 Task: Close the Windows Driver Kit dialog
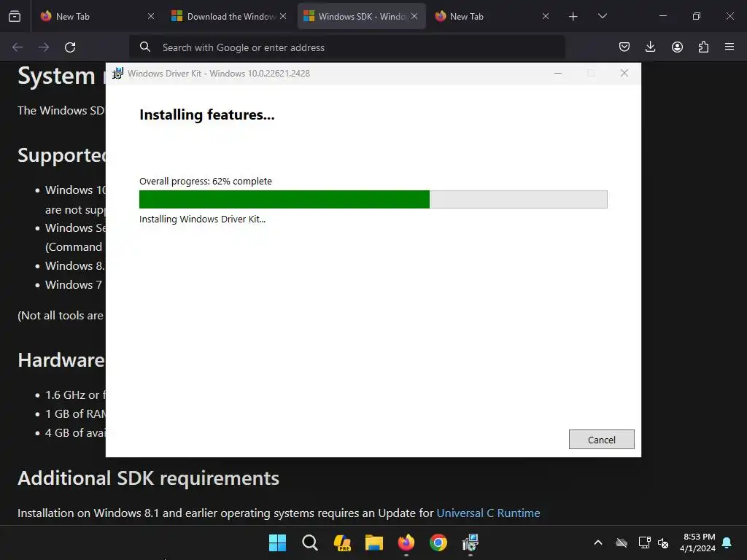pyautogui.click(x=624, y=74)
